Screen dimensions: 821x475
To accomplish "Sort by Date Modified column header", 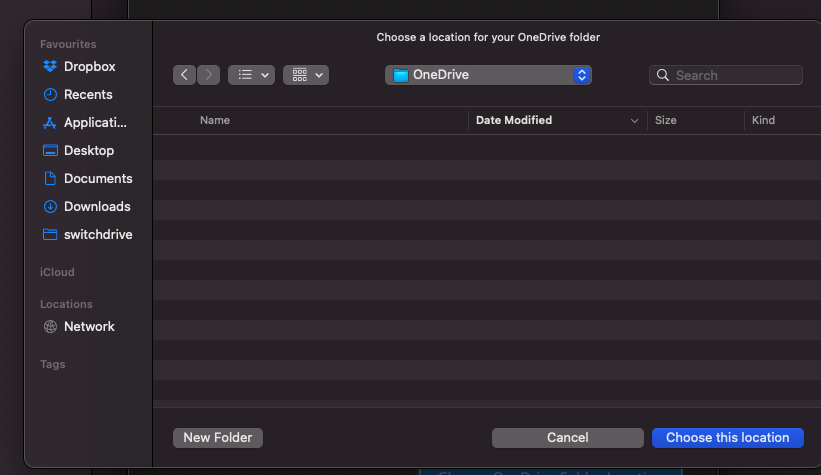I will click(x=514, y=120).
